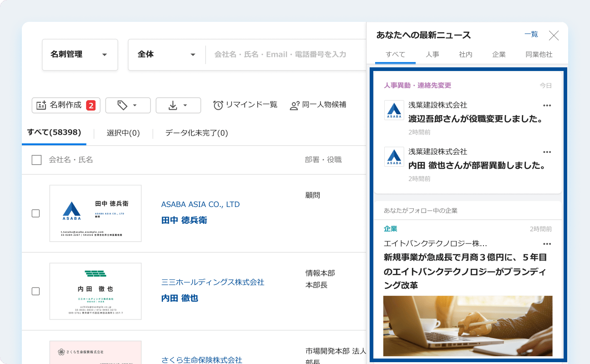The image size is (590, 364).
Task: Select the 人事 news tab
Action: pos(432,54)
